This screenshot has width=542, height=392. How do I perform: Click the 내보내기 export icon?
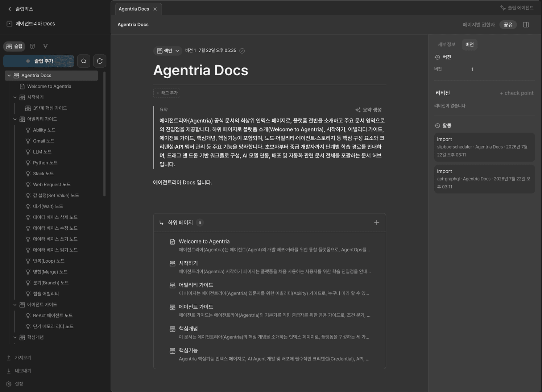click(9, 371)
